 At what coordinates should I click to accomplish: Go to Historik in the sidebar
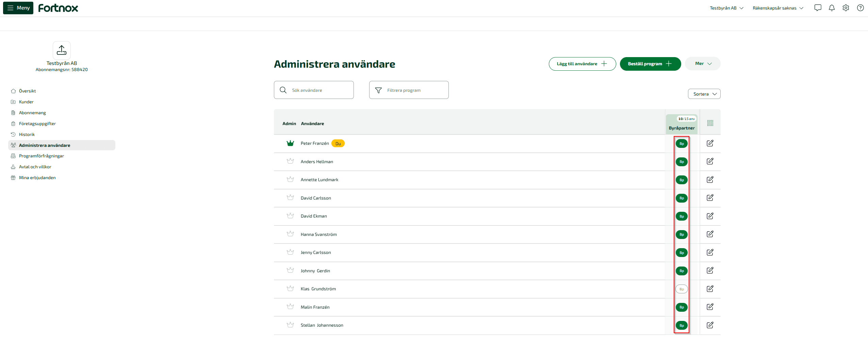click(x=27, y=135)
